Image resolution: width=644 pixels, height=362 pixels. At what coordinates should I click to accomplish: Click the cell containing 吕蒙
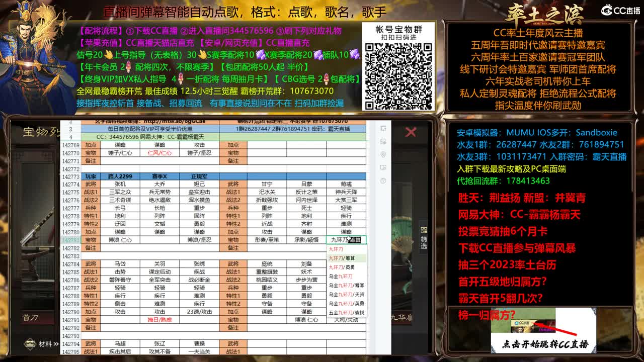[x=306, y=184]
